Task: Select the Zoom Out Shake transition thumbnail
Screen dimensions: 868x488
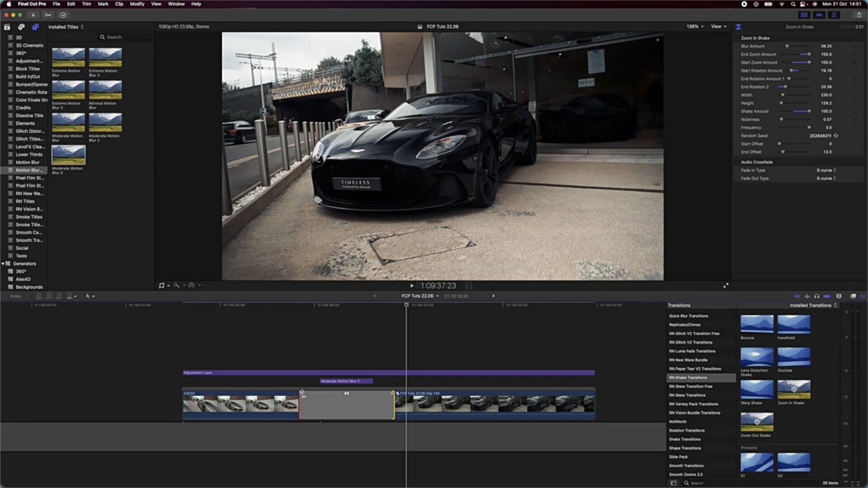Action: point(757,422)
